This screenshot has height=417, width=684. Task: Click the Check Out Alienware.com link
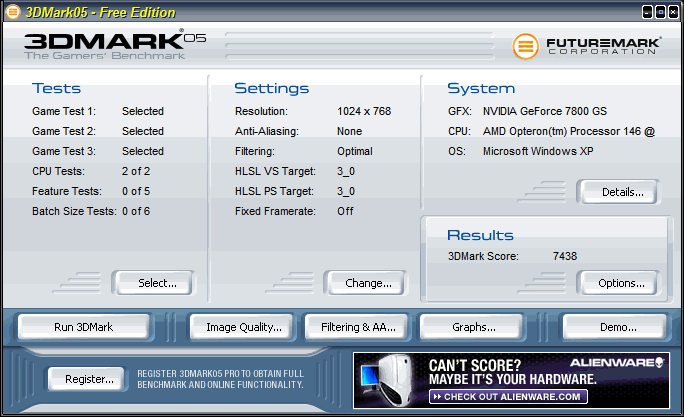coord(509,396)
